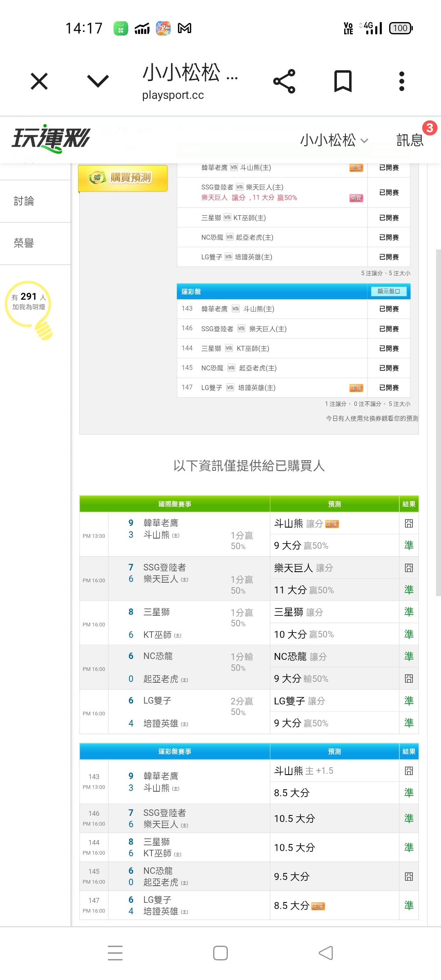
Task: Close the browser tab with X icon
Action: click(39, 81)
